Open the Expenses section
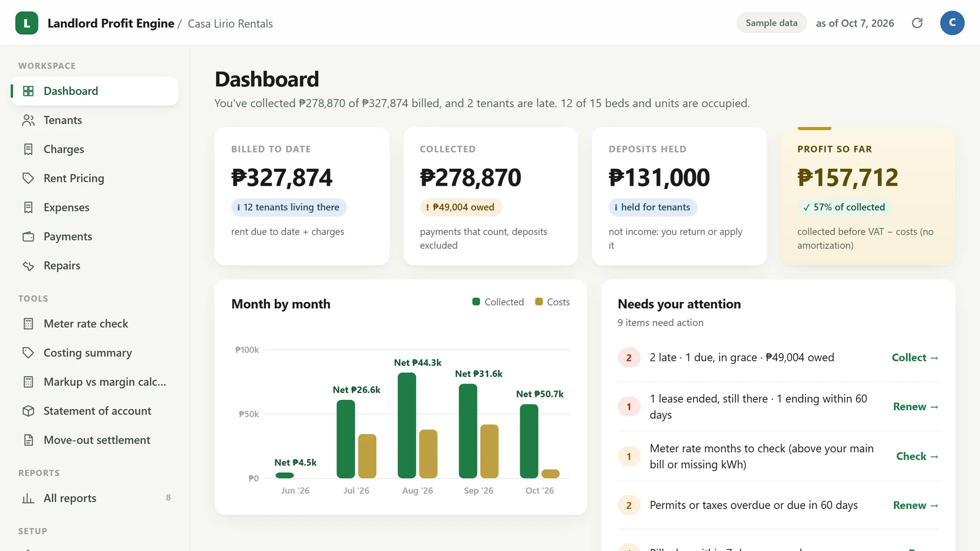 94,207
